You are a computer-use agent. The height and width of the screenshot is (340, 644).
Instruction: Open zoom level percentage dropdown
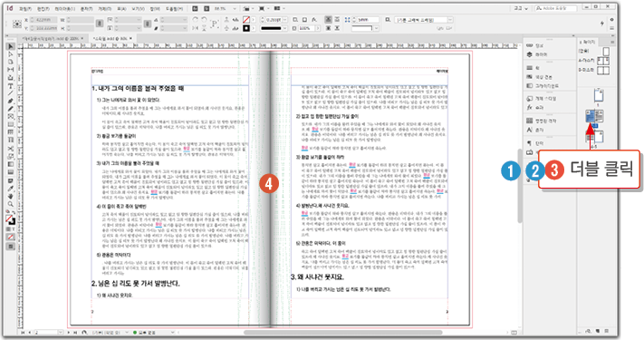tap(235, 9)
